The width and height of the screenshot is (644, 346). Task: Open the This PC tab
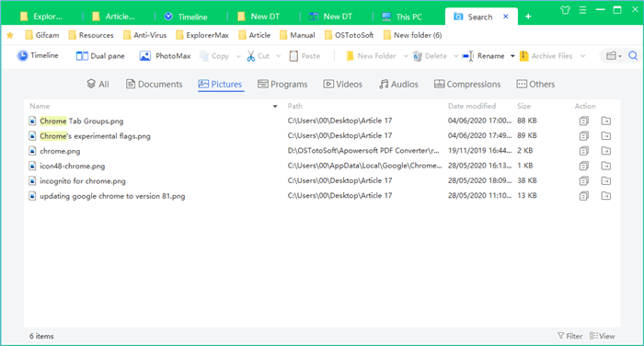click(402, 17)
